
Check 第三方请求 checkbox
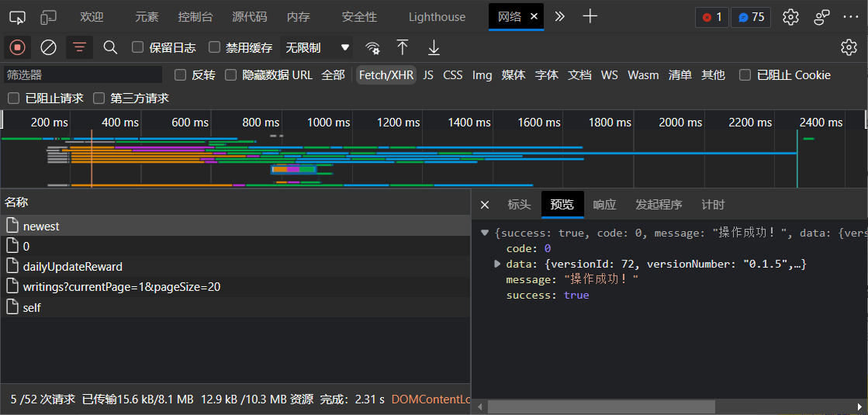point(99,98)
